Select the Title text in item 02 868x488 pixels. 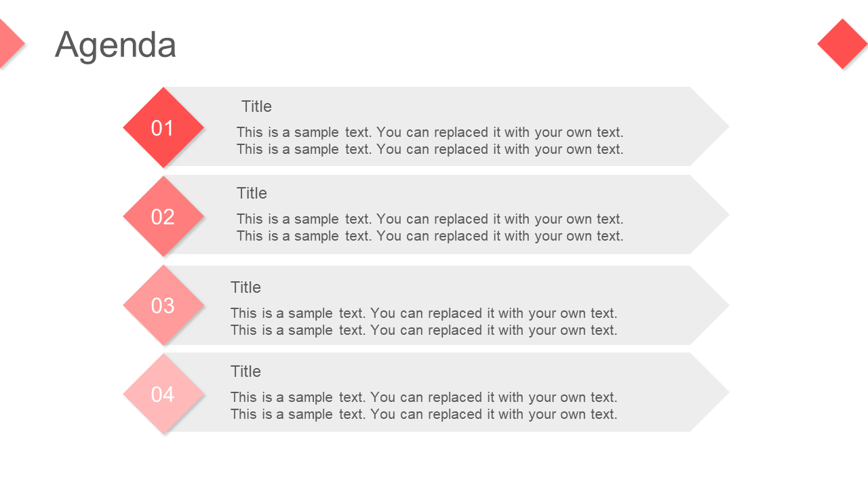(x=252, y=193)
